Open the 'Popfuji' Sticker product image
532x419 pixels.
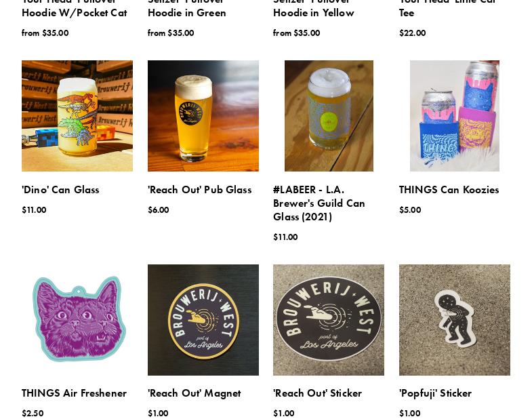[x=454, y=320]
